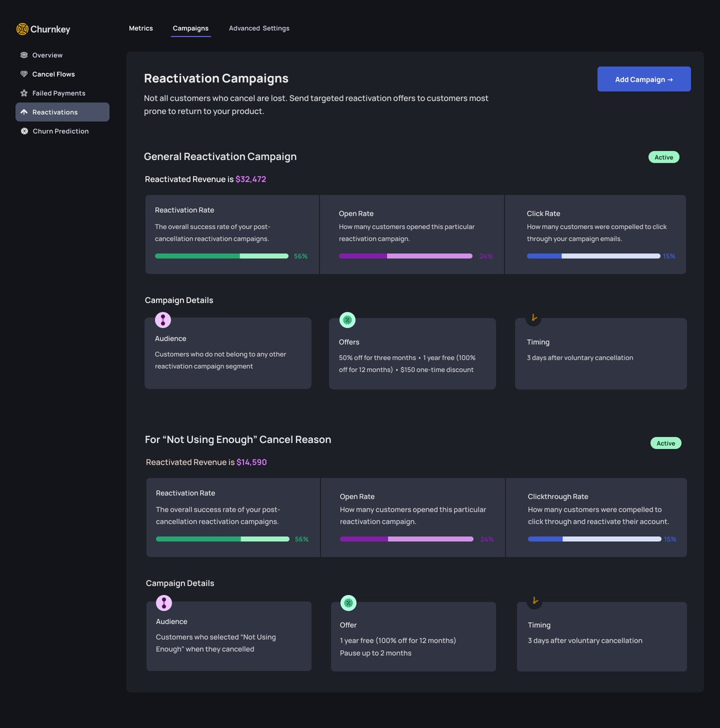Click the $32,472 reactivated revenue link
The width and height of the screenshot is (720, 728).
coord(251,179)
